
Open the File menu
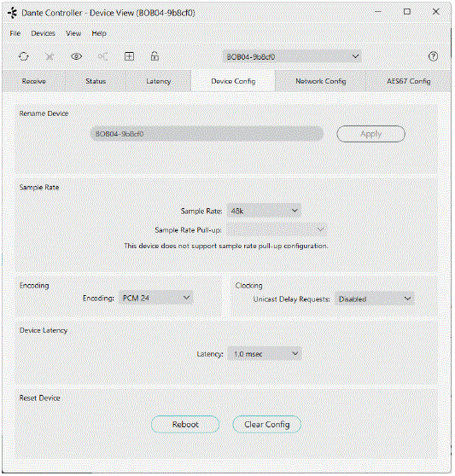[15, 33]
